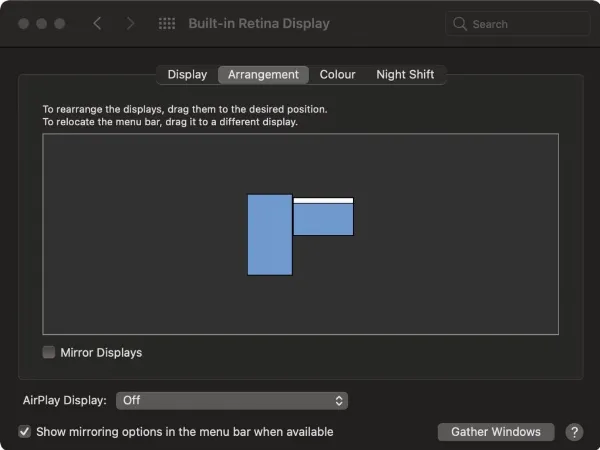Click the magnifier icon in search

460,24
